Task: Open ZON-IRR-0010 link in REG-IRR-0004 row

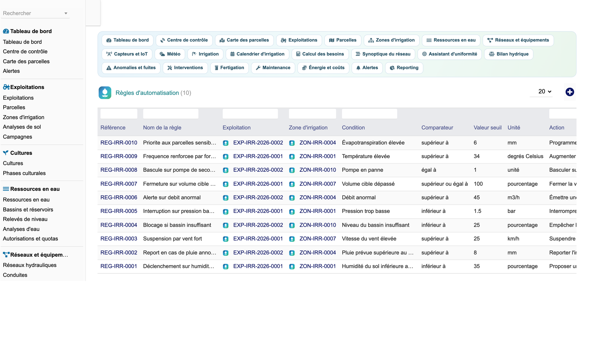Action: click(318, 225)
